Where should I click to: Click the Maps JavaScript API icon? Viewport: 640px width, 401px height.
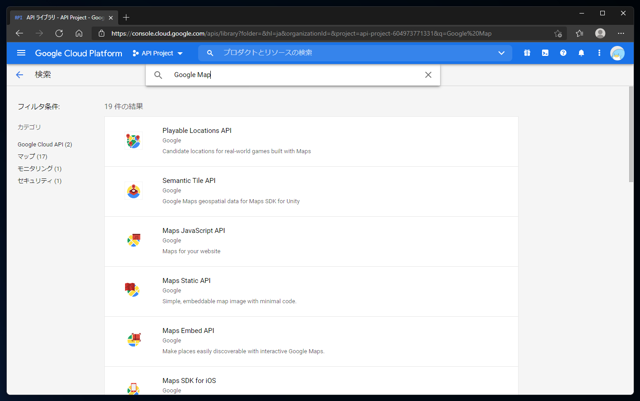pyautogui.click(x=133, y=241)
